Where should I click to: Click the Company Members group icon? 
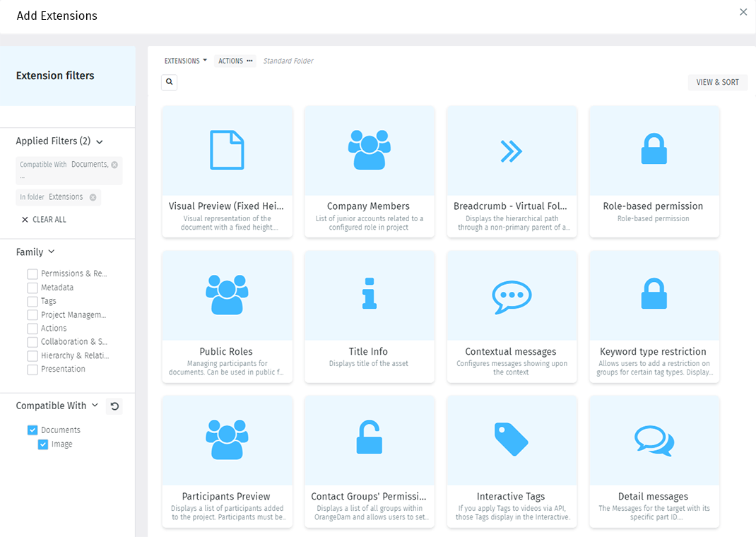tap(369, 149)
